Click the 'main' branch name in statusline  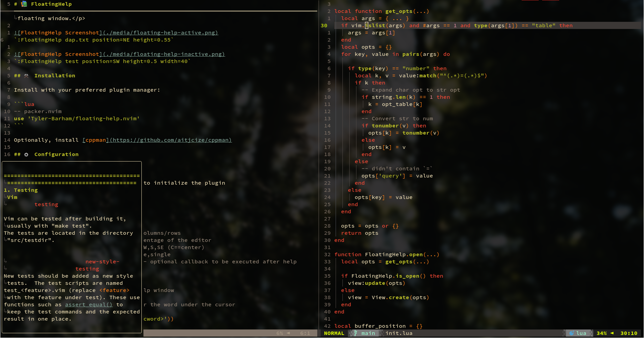tap(368, 333)
